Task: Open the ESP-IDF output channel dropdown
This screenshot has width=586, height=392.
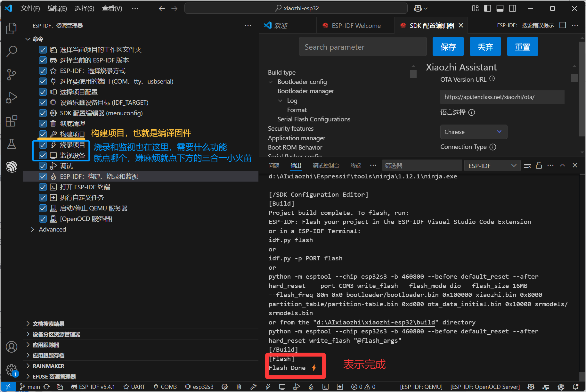Action: [x=492, y=166]
